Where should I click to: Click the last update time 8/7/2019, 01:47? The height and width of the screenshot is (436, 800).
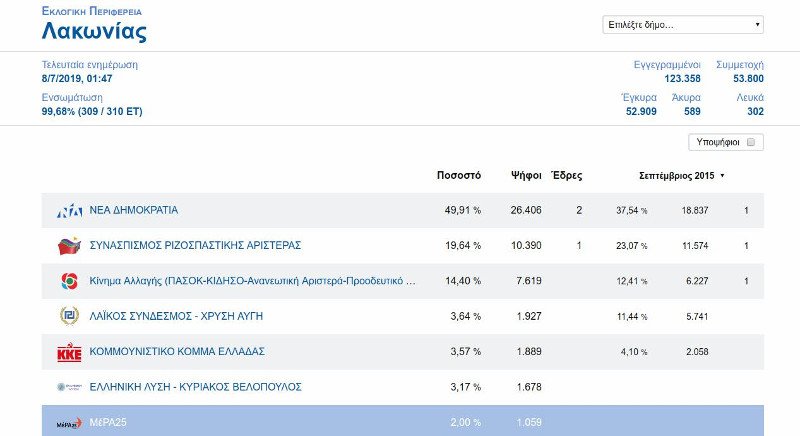pos(77,79)
